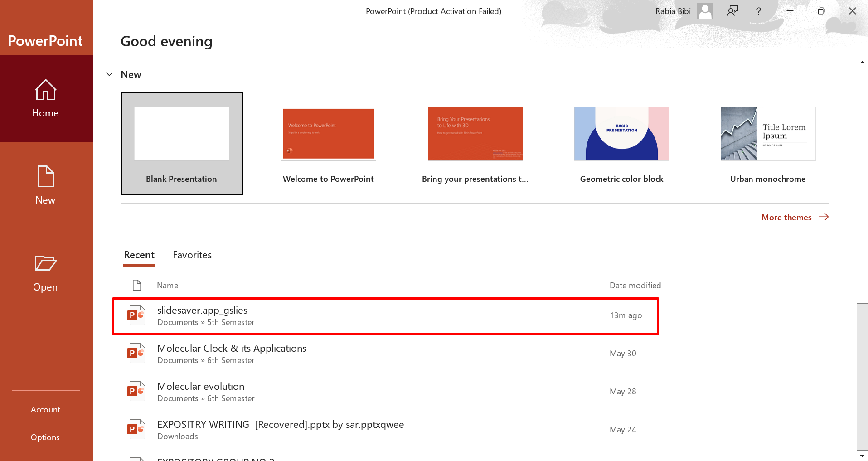Collapse the New section chevron
868x461 pixels.
(109, 74)
